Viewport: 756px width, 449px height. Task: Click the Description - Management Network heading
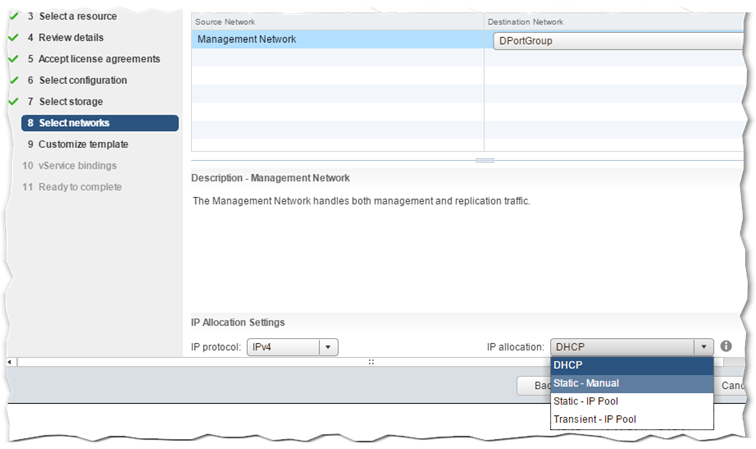[x=270, y=178]
